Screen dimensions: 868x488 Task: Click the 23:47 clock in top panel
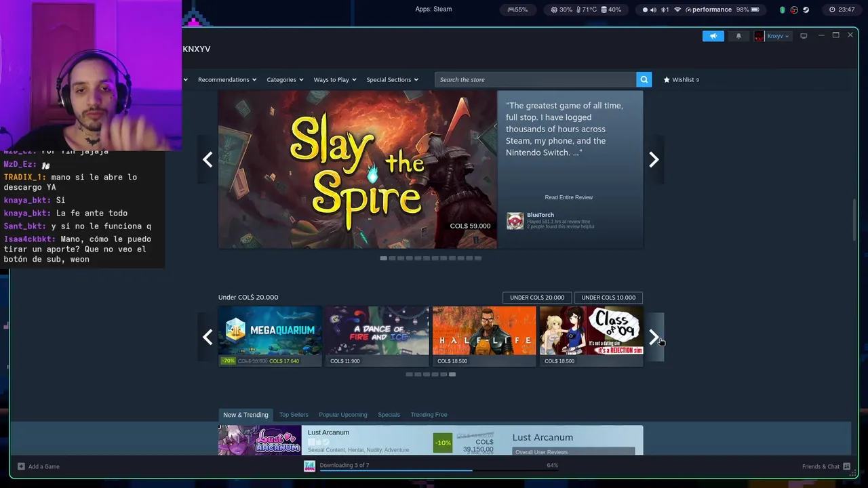[x=842, y=9]
